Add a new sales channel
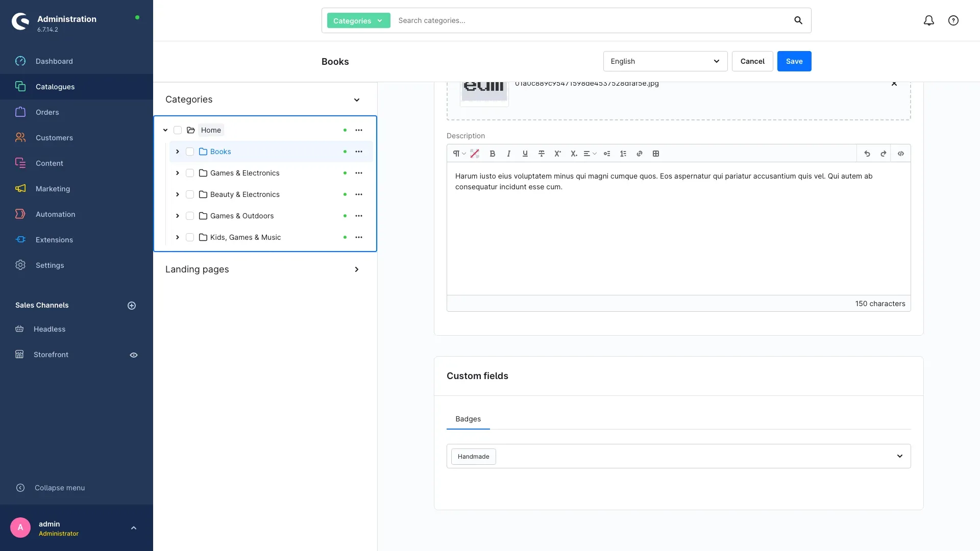This screenshot has width=980, height=551. [132, 306]
